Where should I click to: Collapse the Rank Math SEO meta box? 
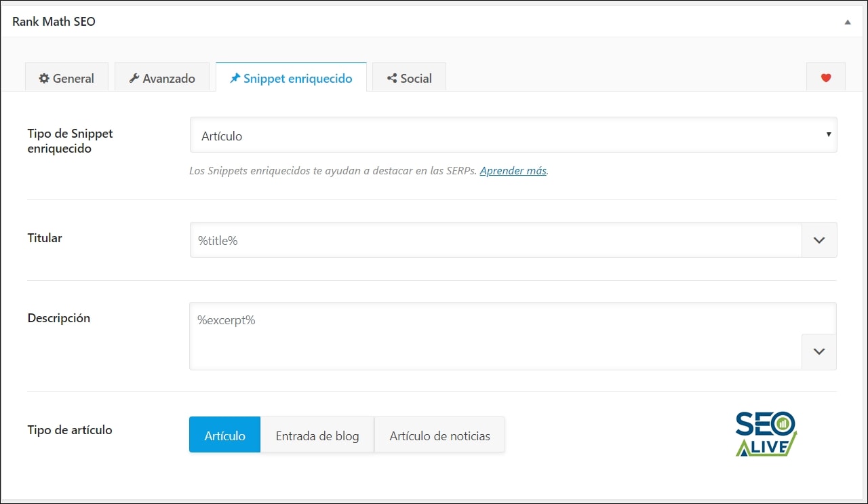(x=847, y=21)
